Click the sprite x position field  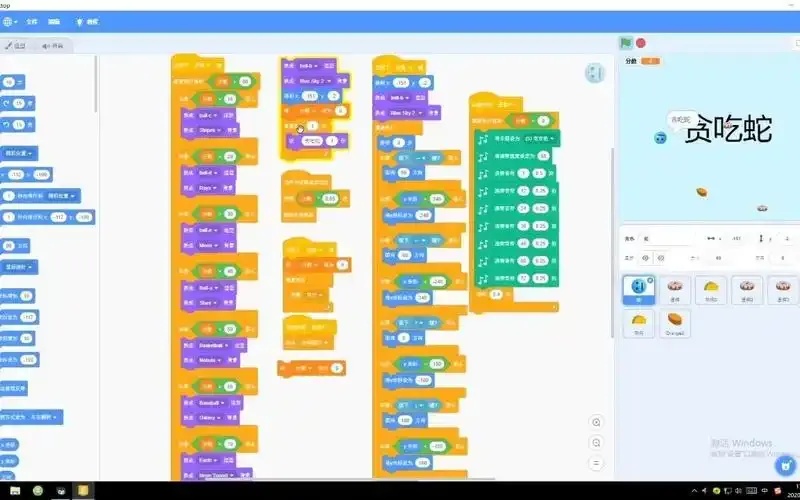[736, 239]
